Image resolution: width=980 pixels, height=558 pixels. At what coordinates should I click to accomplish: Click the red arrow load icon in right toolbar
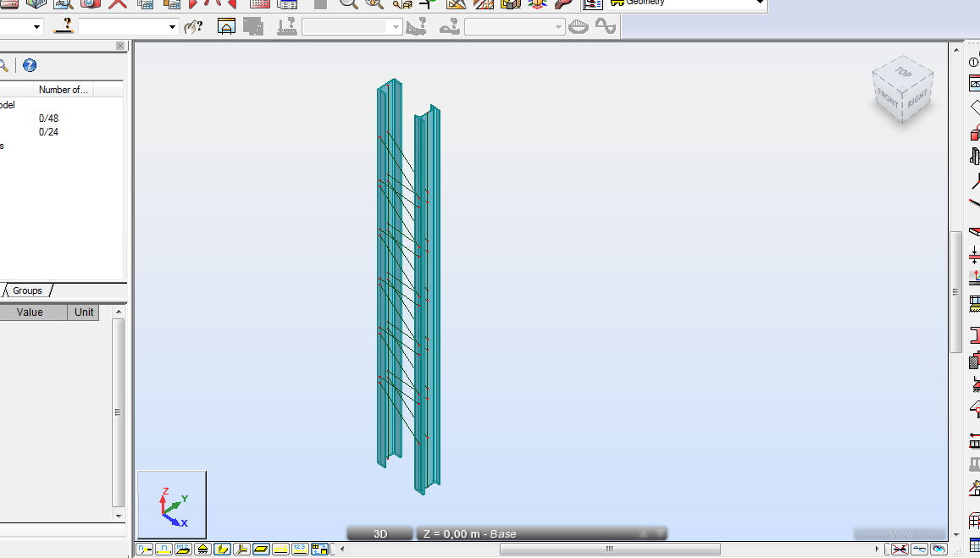976,440
